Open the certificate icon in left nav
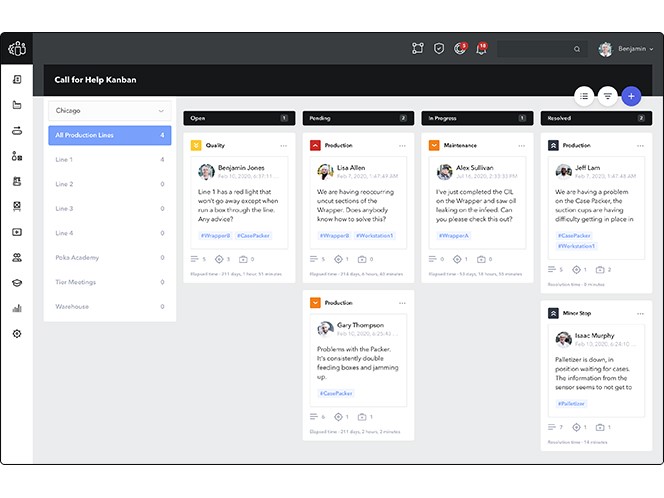This screenshot has width=664, height=498. click(17, 206)
